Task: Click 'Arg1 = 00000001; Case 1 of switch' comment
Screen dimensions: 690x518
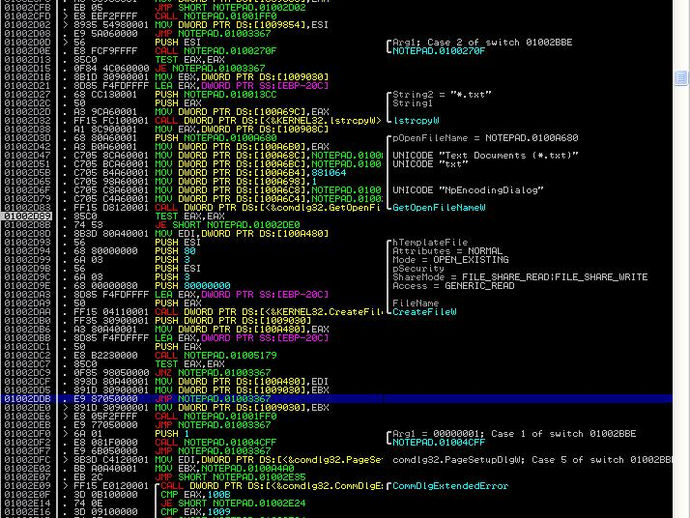Action: tap(514, 434)
